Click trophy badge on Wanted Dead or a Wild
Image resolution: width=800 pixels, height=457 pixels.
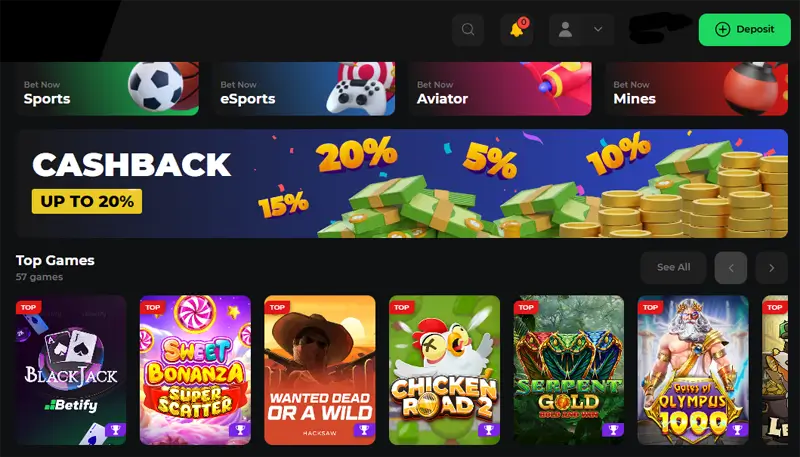pyautogui.click(x=364, y=430)
